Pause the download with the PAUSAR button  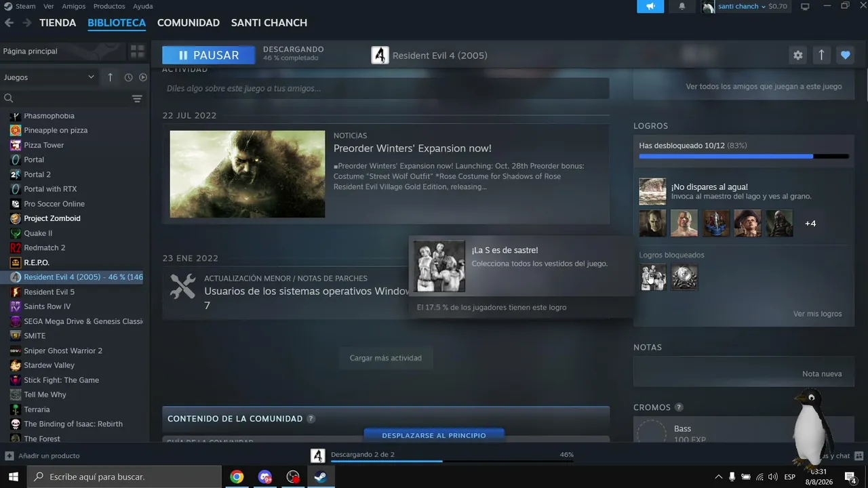[x=209, y=56]
